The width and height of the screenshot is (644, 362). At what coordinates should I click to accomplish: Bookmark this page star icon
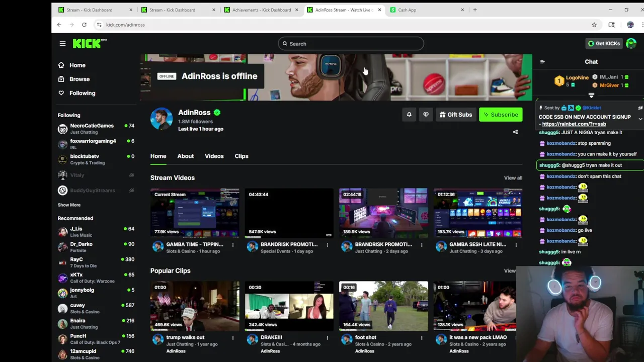(594, 25)
